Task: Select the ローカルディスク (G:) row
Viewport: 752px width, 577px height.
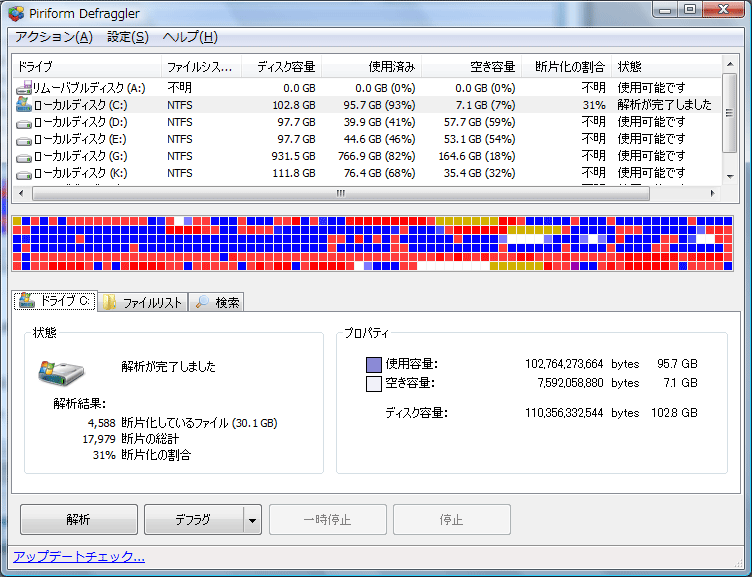Action: click(367, 156)
